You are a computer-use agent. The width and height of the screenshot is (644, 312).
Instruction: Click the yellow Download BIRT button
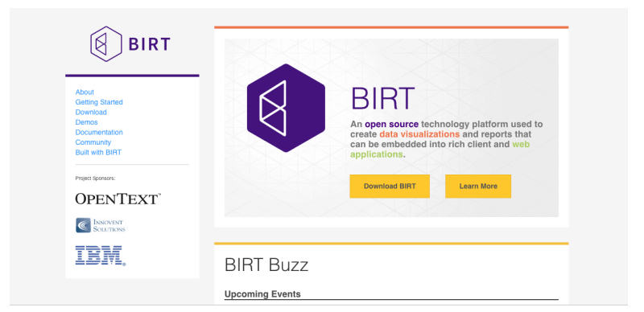pyautogui.click(x=390, y=187)
